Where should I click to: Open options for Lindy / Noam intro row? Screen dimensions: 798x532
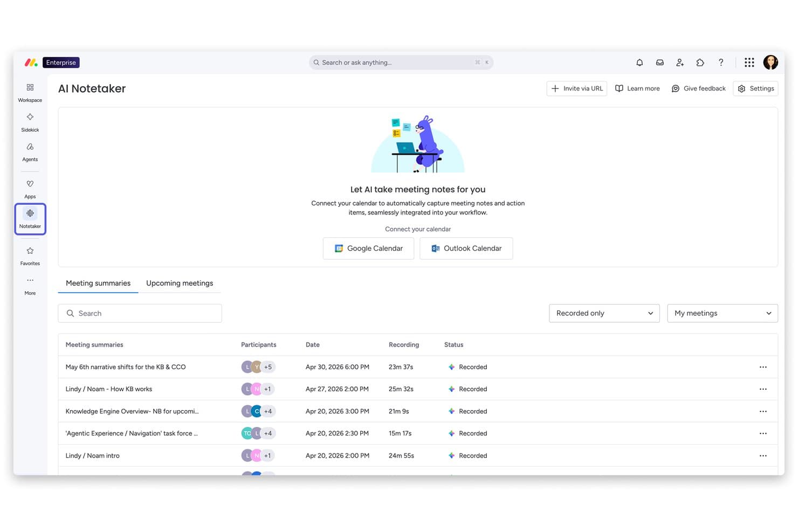point(763,455)
